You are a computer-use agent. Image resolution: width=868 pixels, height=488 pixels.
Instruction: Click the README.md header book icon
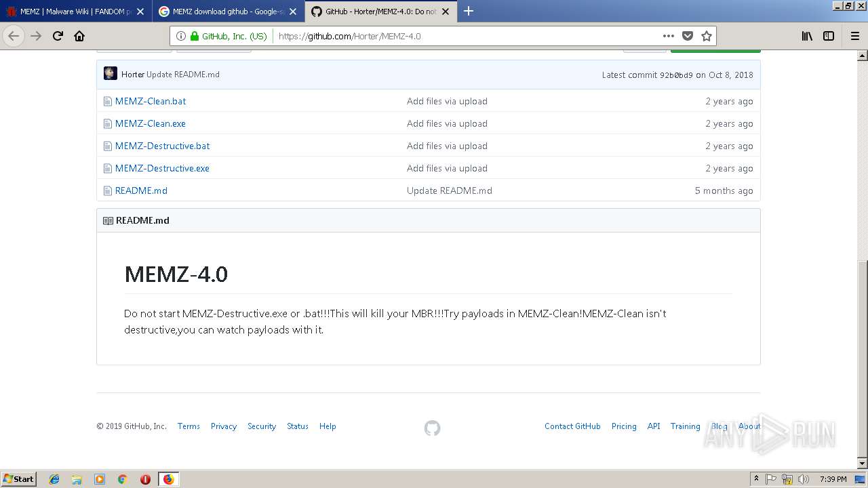[108, 220]
